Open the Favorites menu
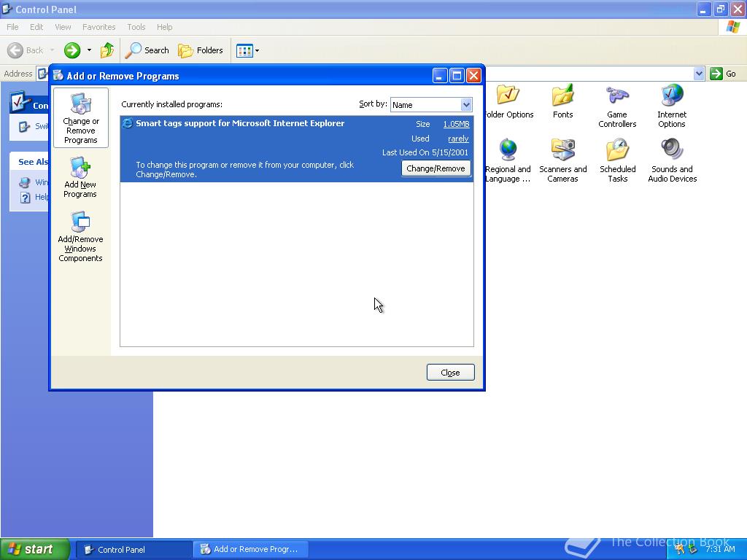The height and width of the screenshot is (560, 747). [x=98, y=27]
